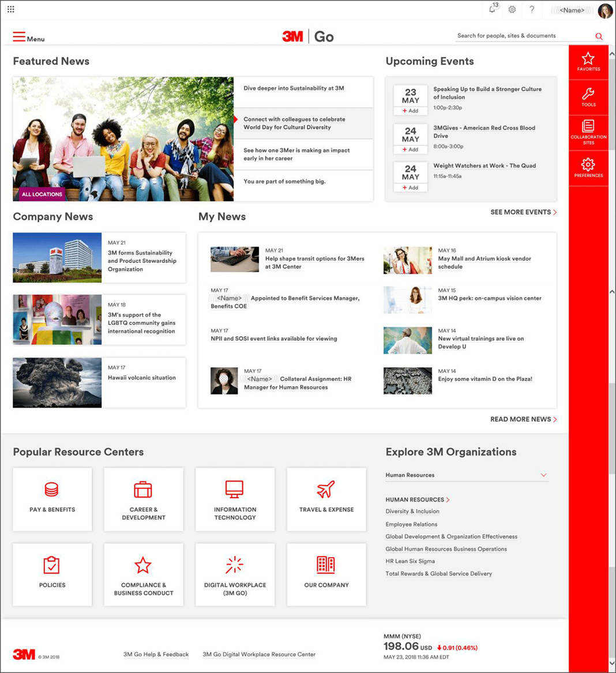This screenshot has height=673, width=616.
Task: Open Preferences gear in red sidebar
Action: 588,167
